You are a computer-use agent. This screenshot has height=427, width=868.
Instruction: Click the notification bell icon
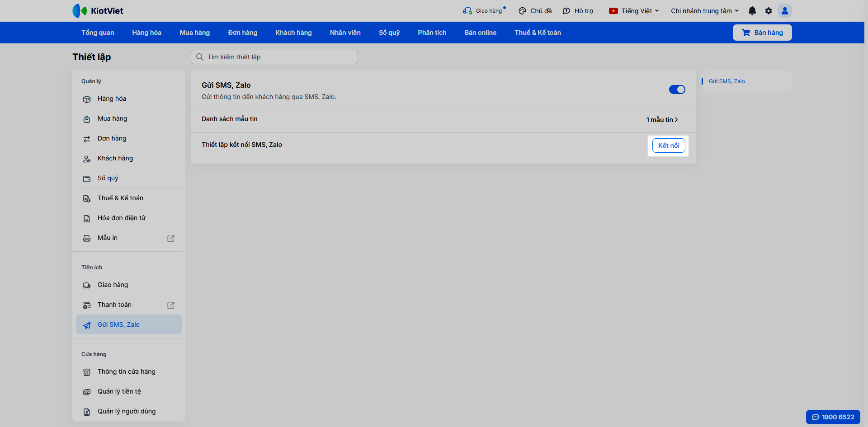point(752,11)
